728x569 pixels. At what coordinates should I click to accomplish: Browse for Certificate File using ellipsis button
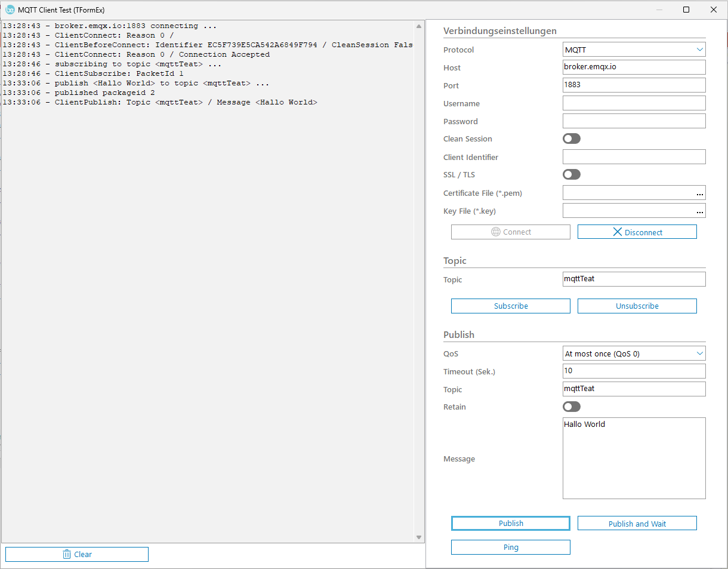[x=699, y=193]
